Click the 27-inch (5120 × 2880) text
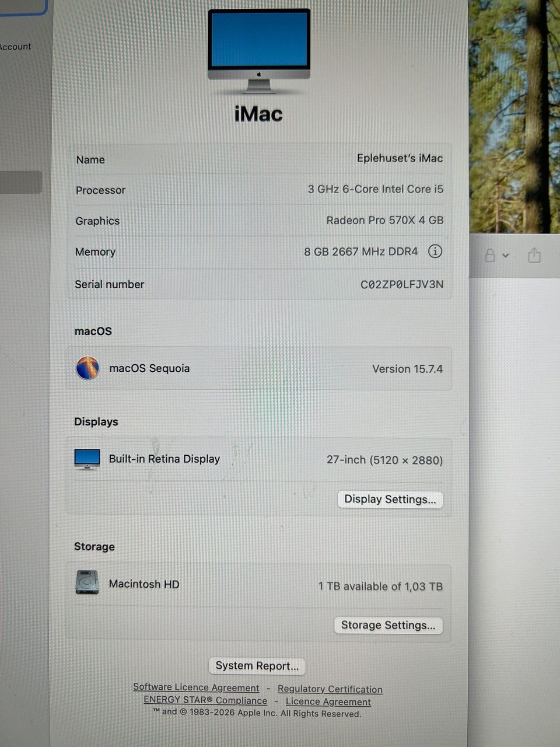Image resolution: width=560 pixels, height=747 pixels. [384, 460]
